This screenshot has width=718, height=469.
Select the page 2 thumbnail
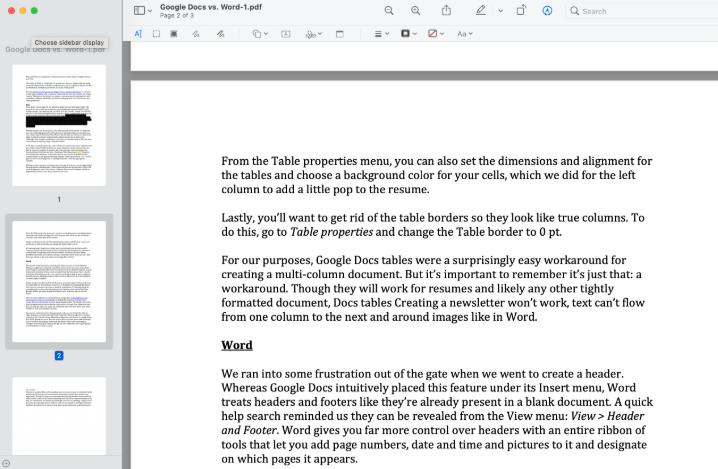click(59, 281)
